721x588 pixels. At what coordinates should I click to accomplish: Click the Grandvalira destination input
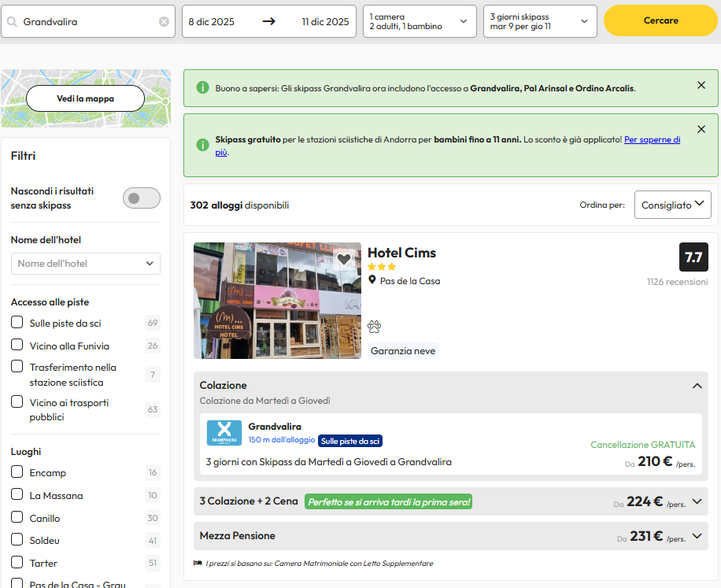point(88,21)
